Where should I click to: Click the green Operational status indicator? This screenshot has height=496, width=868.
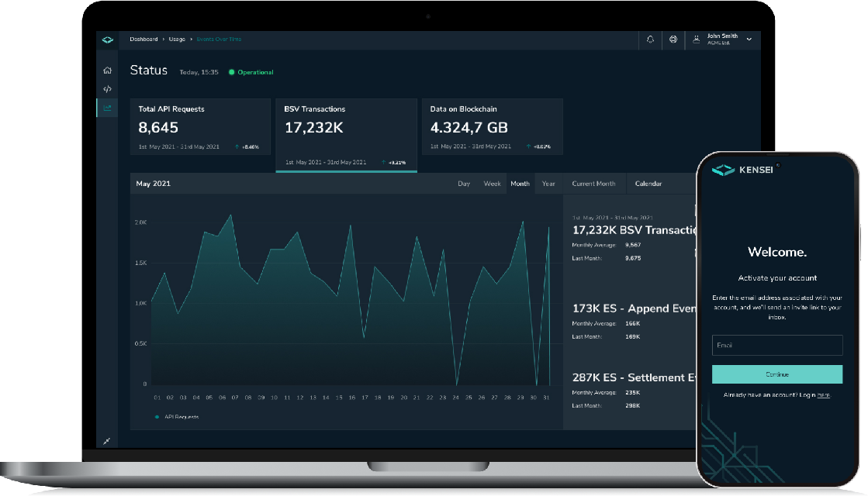point(251,72)
